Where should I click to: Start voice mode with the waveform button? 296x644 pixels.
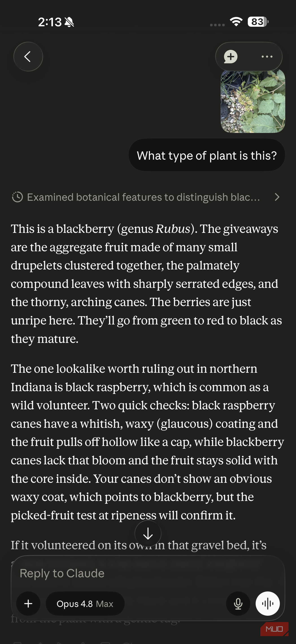coord(268,604)
